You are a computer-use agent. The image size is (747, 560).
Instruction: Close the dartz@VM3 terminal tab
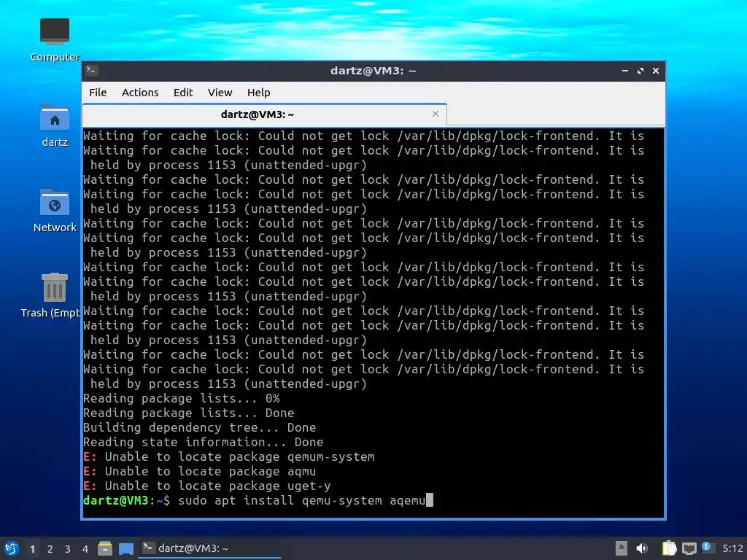(436, 114)
